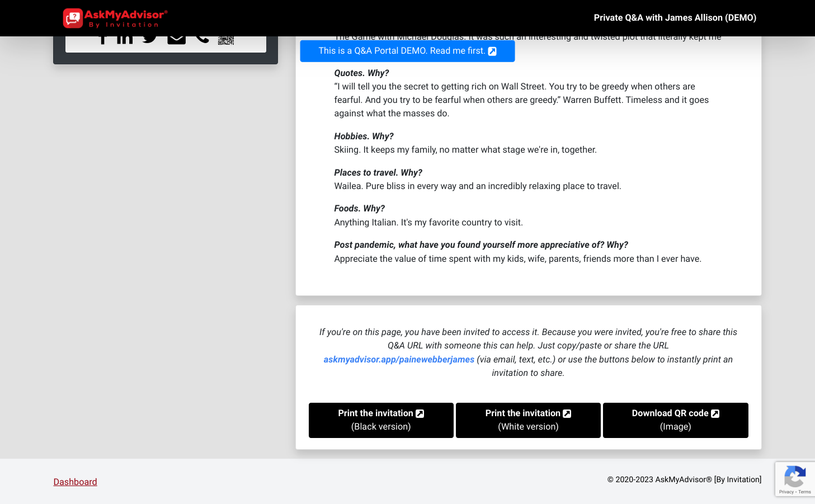Open the LinkedIn profile icon

[x=125, y=39]
